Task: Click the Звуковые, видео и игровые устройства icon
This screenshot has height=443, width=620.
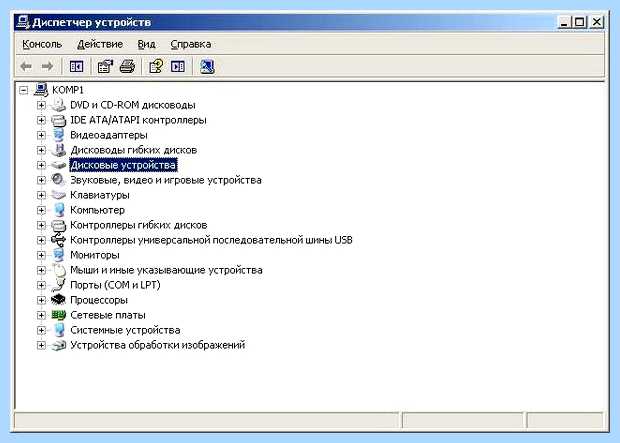Action: [x=59, y=180]
